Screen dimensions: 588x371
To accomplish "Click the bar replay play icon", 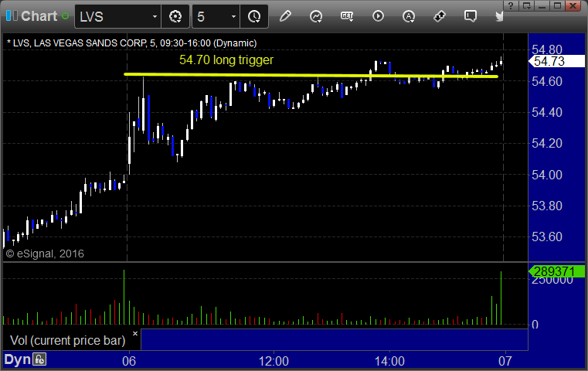I will point(378,16).
